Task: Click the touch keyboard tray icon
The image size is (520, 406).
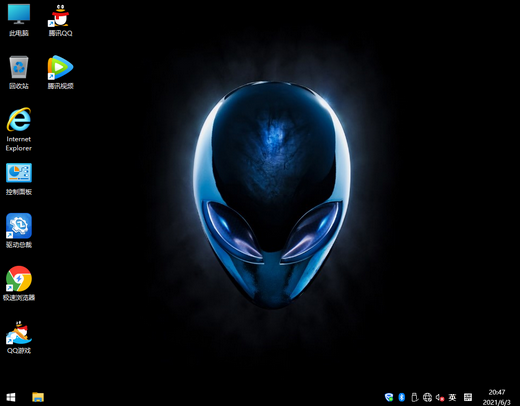Action: point(468,397)
